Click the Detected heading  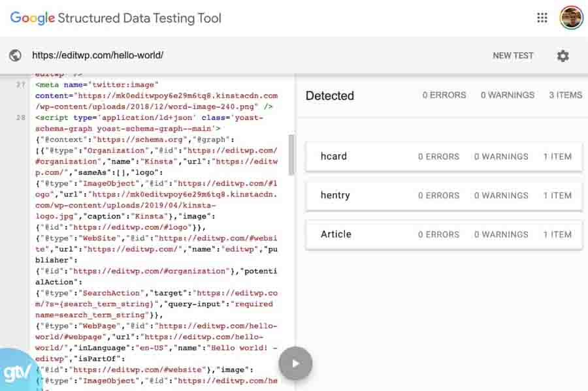(x=329, y=96)
